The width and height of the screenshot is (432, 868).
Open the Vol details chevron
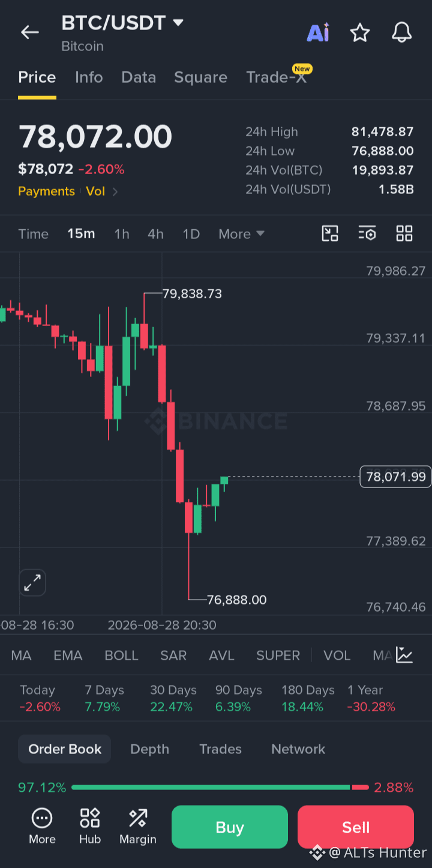tap(115, 191)
